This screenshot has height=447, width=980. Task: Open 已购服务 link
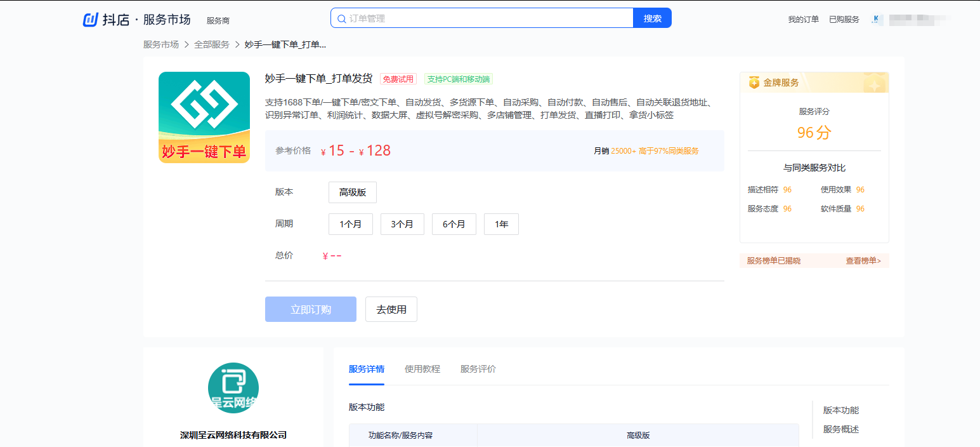point(844,20)
